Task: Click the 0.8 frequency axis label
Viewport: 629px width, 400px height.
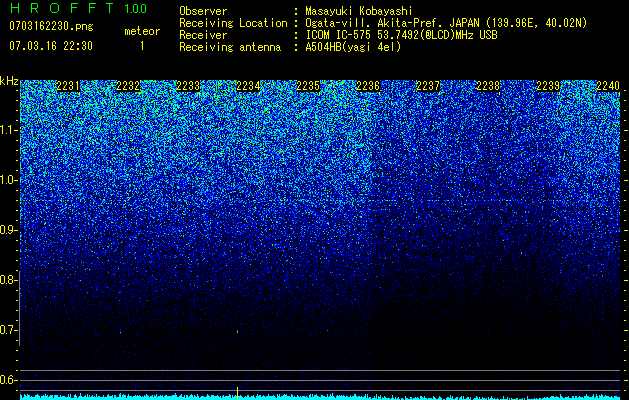Action: tap(9, 280)
